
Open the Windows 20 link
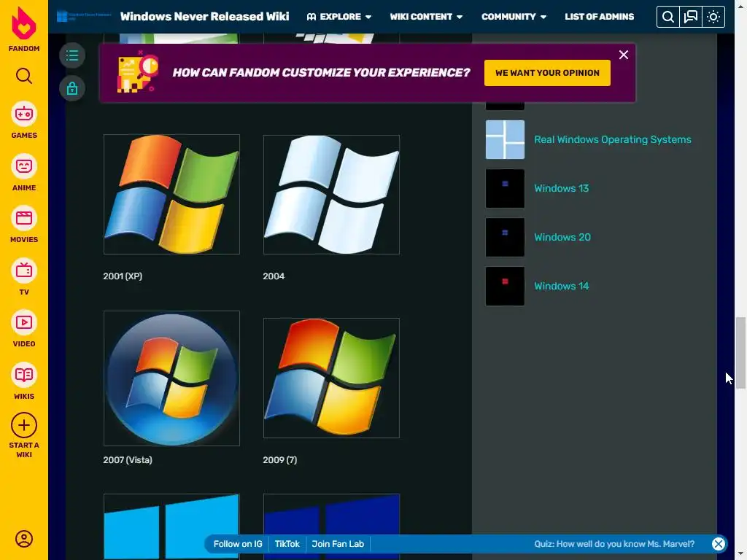562,237
